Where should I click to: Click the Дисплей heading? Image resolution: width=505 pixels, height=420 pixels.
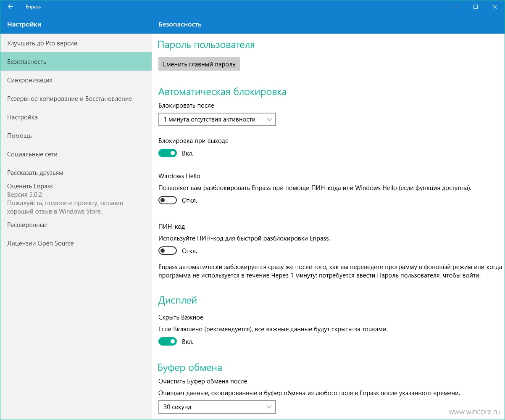coord(177,301)
